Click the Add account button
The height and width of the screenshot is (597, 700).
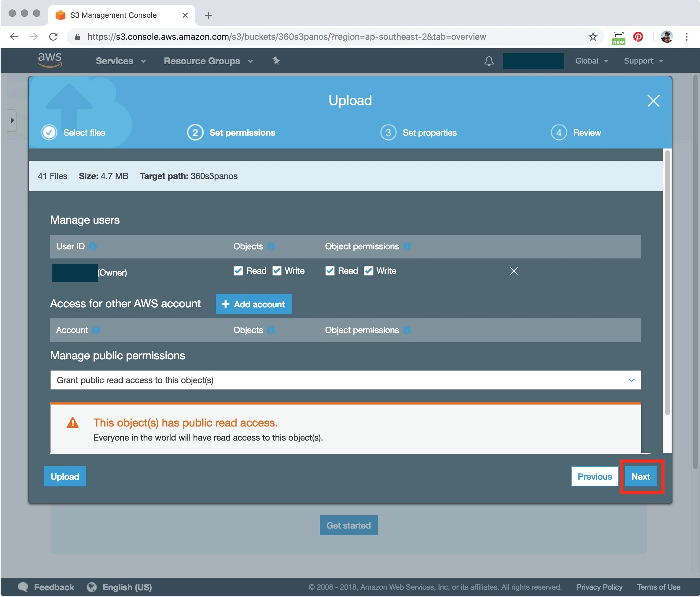(x=253, y=304)
